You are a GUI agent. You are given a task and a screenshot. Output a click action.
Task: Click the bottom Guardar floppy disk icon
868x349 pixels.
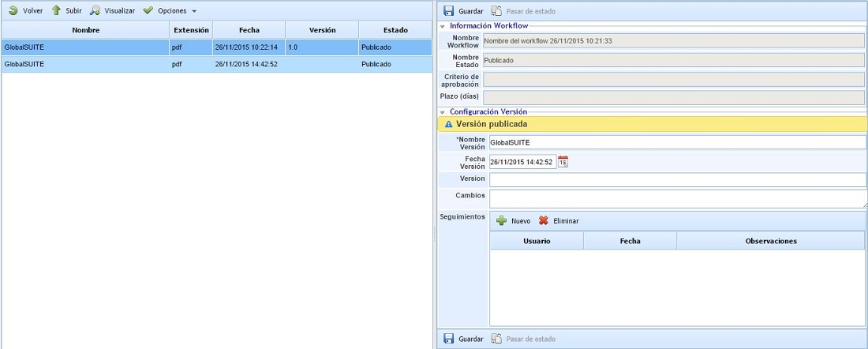click(448, 339)
